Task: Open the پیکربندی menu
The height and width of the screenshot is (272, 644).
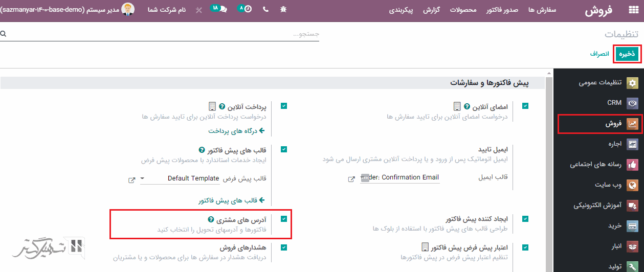Action: click(x=402, y=10)
